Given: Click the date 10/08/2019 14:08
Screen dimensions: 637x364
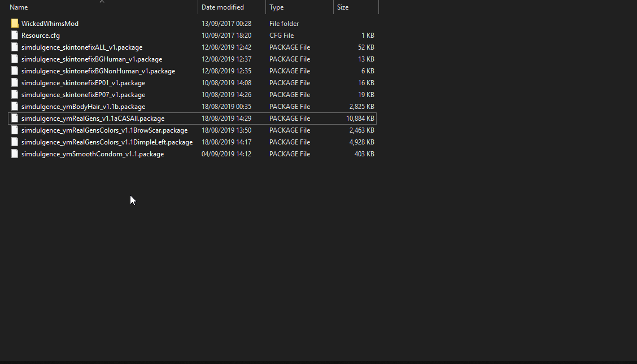Looking at the screenshot, I should (226, 82).
